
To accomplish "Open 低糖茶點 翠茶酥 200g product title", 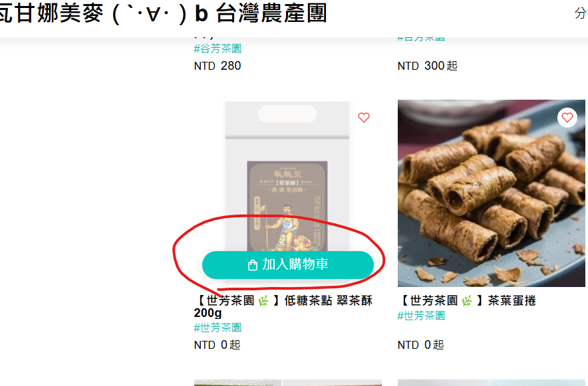I will (x=283, y=306).
